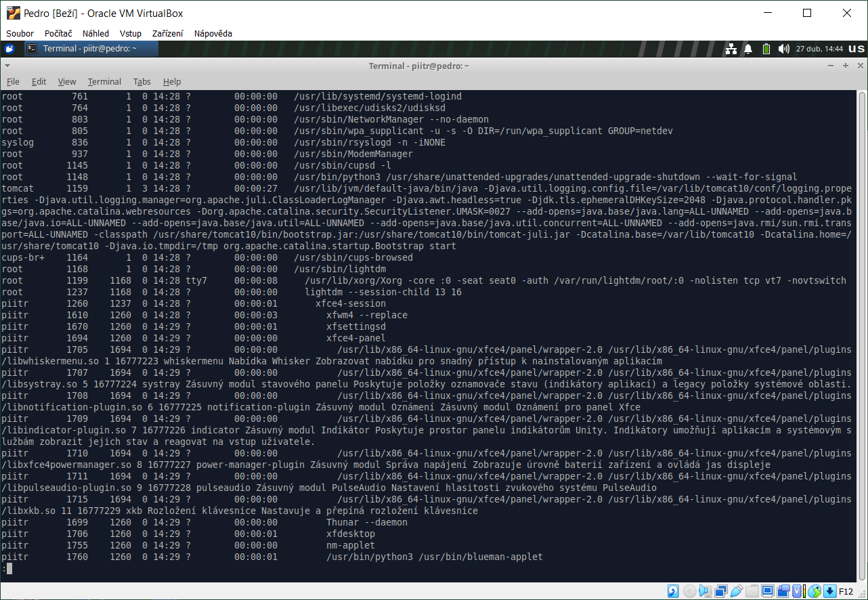Open the notifications bell icon
Image resolution: width=868 pixels, height=600 pixels.
[748, 49]
